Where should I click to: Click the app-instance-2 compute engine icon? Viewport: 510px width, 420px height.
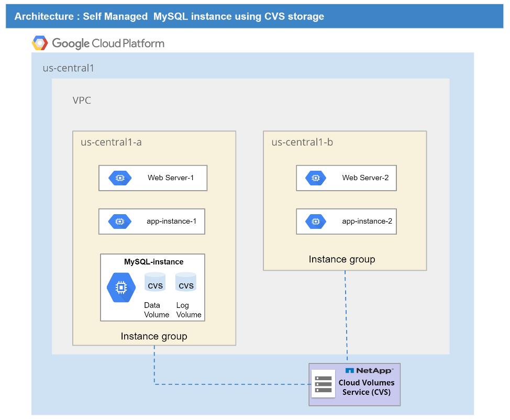[x=315, y=222]
